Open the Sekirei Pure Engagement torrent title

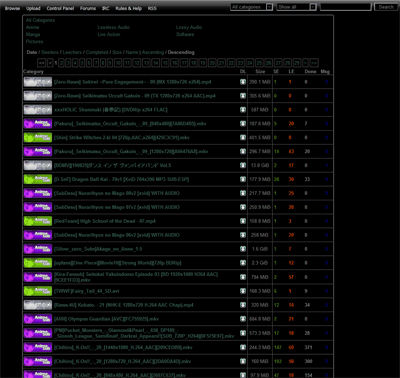[x=133, y=82]
